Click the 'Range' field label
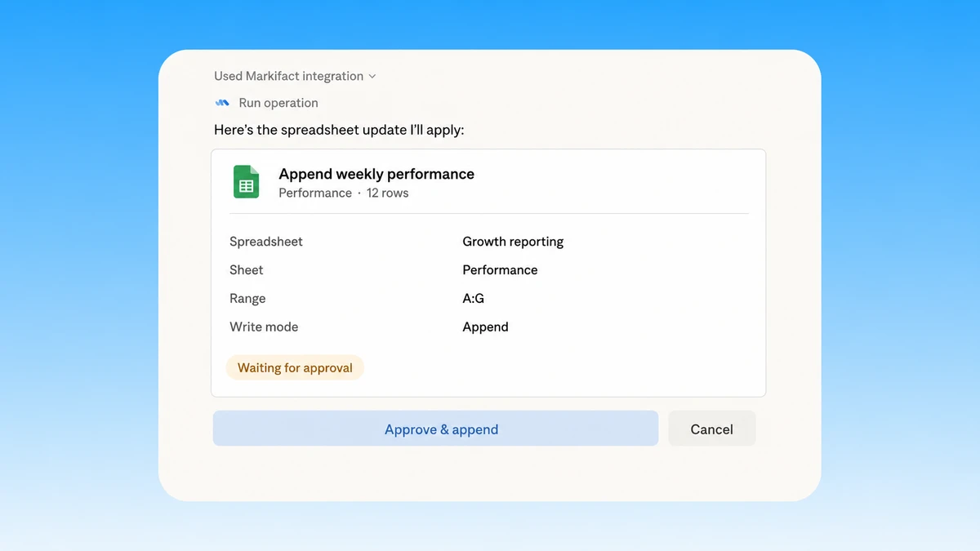Screen dimensions: 980x551 pos(247,299)
